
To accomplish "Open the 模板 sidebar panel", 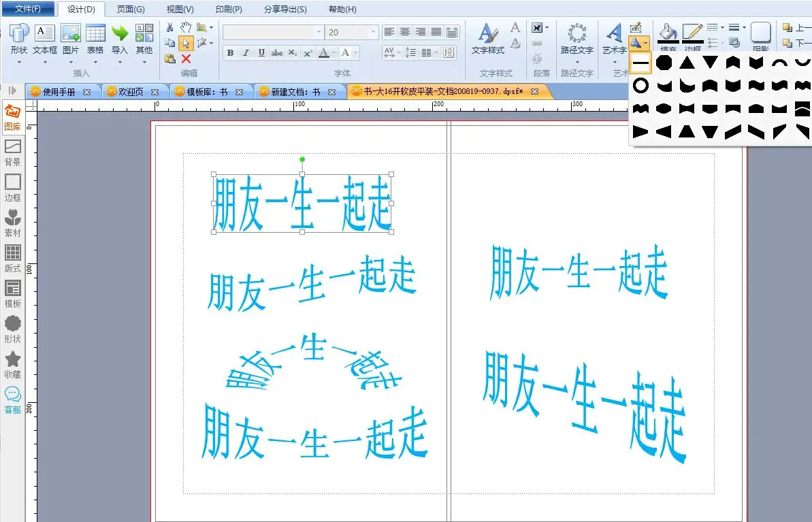I will 12,294.
